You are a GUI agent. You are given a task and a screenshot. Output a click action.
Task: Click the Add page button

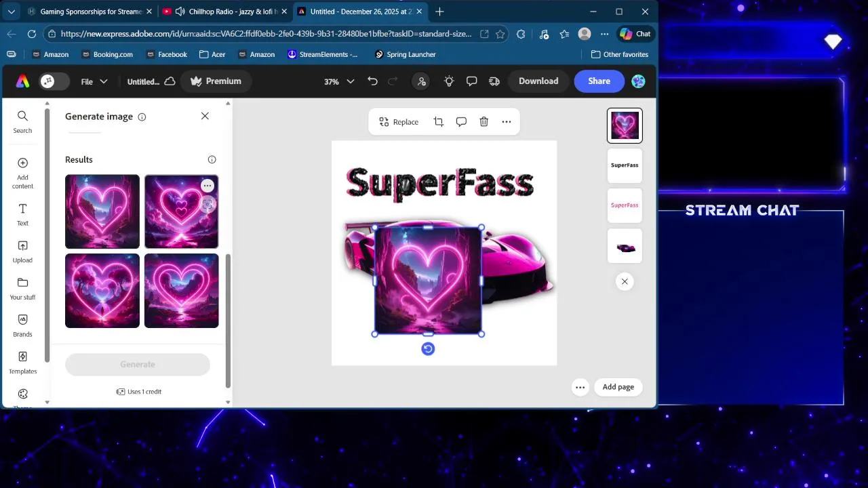tap(618, 387)
